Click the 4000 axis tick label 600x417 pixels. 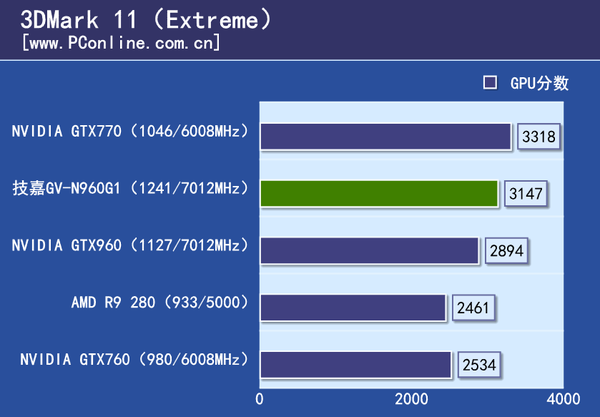563,399
